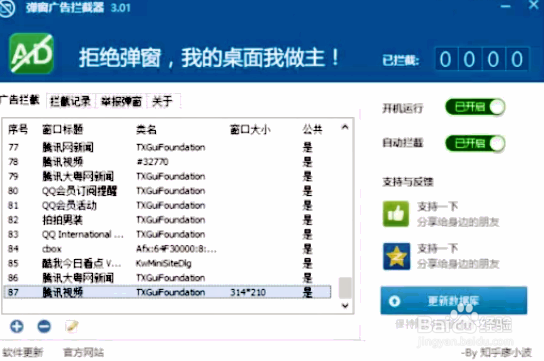Click the edit rule pencil icon
The height and width of the screenshot is (361, 544).
tap(72, 326)
